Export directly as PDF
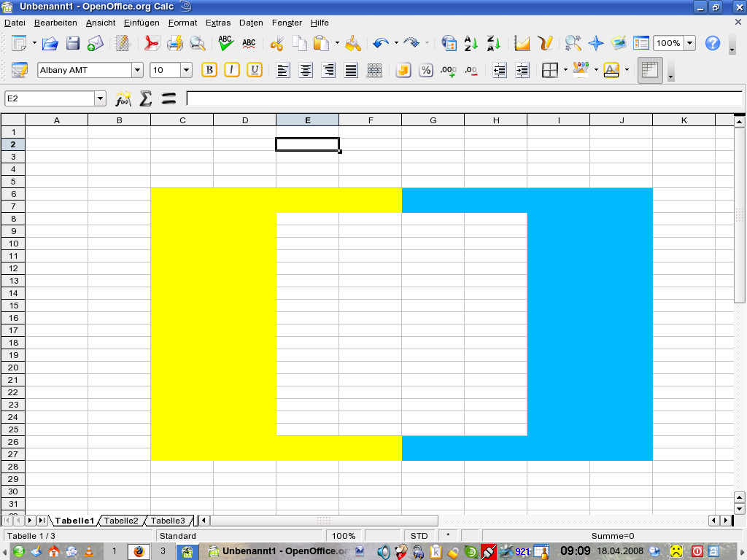Viewport: 747px width, 560px height. [x=152, y=43]
